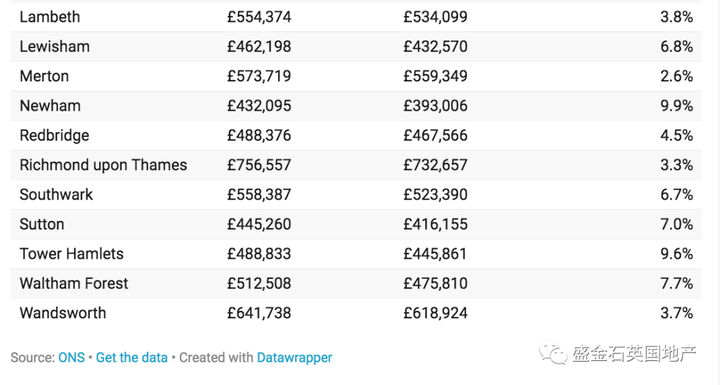Click the WeChat logo watermark icon

coord(553,353)
